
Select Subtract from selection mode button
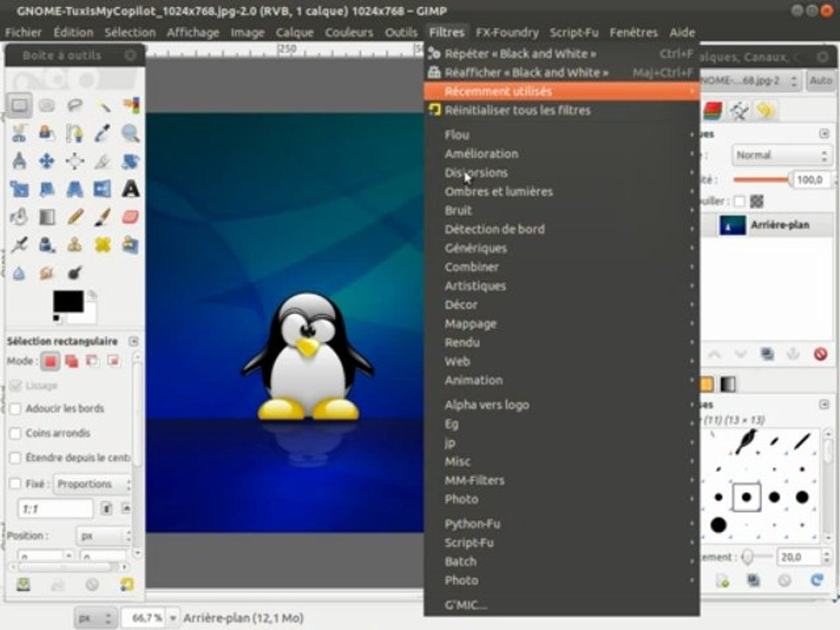pos(92,361)
